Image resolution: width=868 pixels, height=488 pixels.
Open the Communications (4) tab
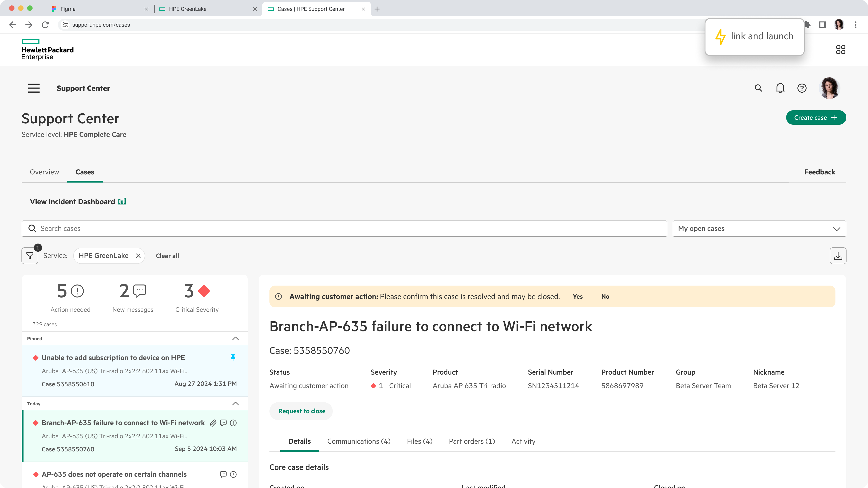tap(359, 441)
